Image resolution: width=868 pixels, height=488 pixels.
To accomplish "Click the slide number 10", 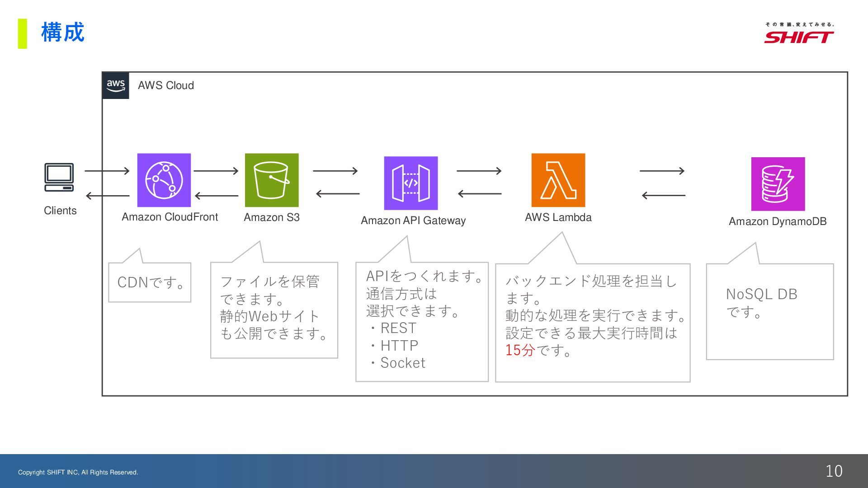I will tap(834, 471).
